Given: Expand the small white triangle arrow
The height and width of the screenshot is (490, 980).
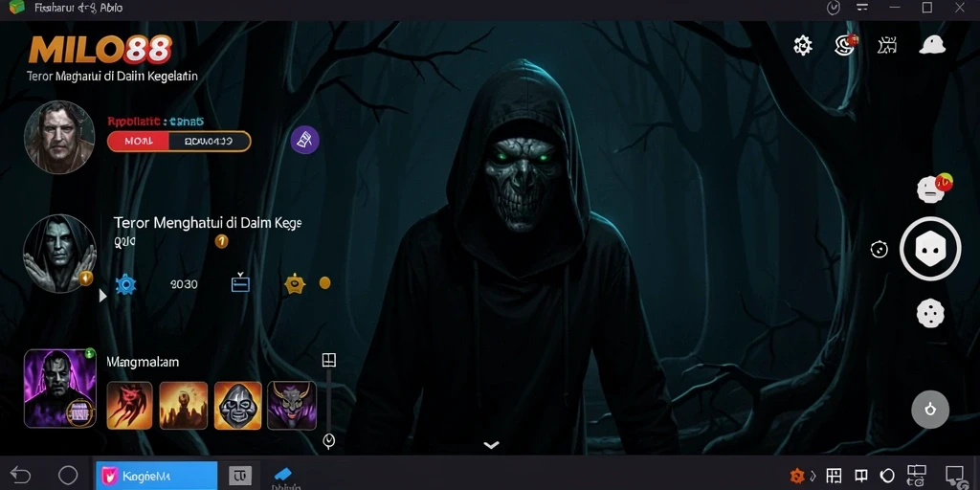Looking at the screenshot, I should coord(103,296).
